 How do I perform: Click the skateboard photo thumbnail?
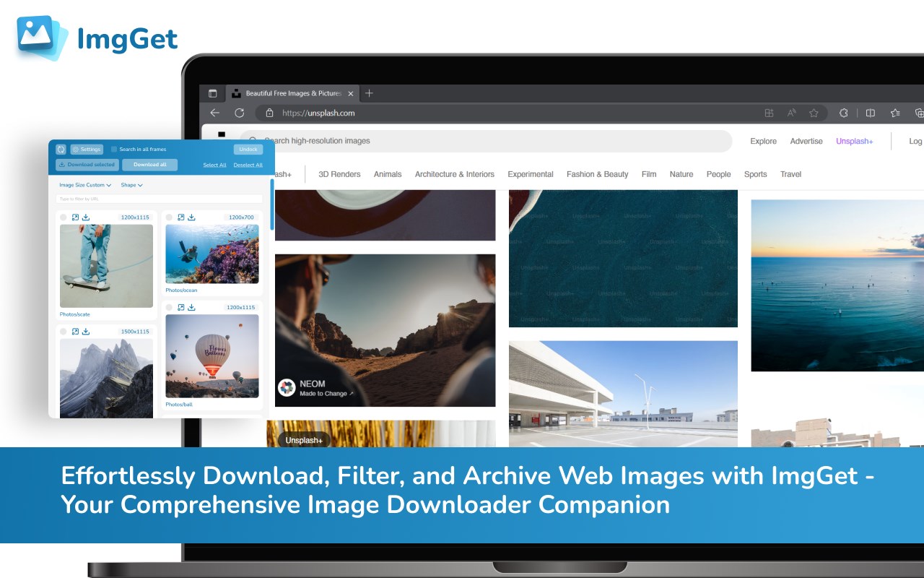click(x=106, y=266)
